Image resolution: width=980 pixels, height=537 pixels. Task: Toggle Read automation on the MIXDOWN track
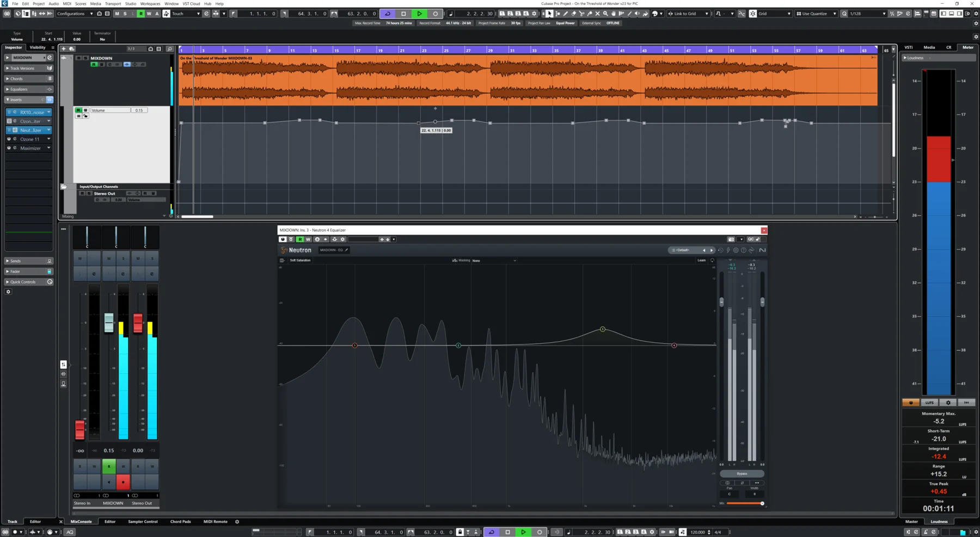(x=94, y=64)
